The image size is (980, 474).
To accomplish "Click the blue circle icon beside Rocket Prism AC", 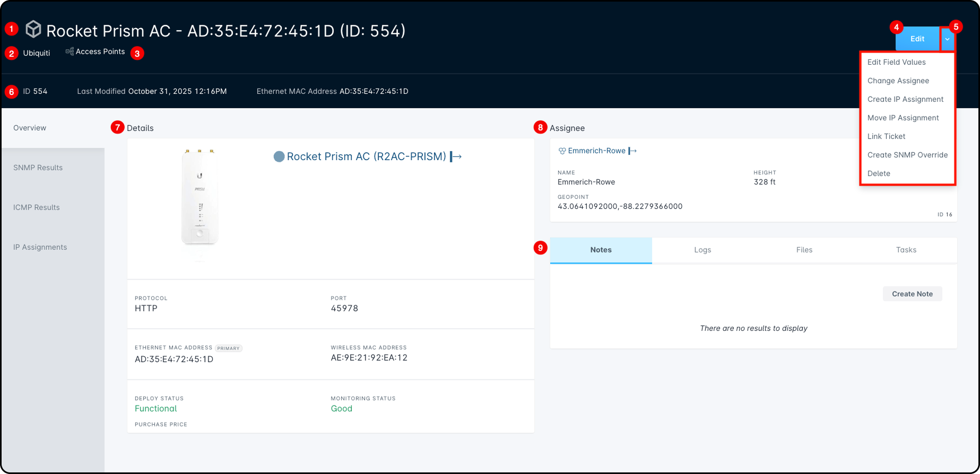I will point(279,156).
